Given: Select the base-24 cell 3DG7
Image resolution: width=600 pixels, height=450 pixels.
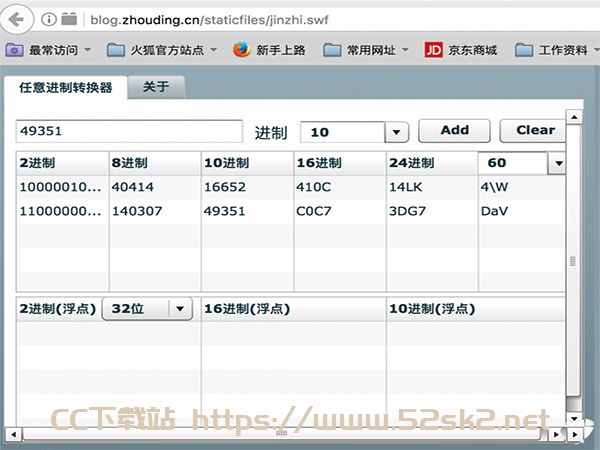Looking at the screenshot, I should coord(432,211).
